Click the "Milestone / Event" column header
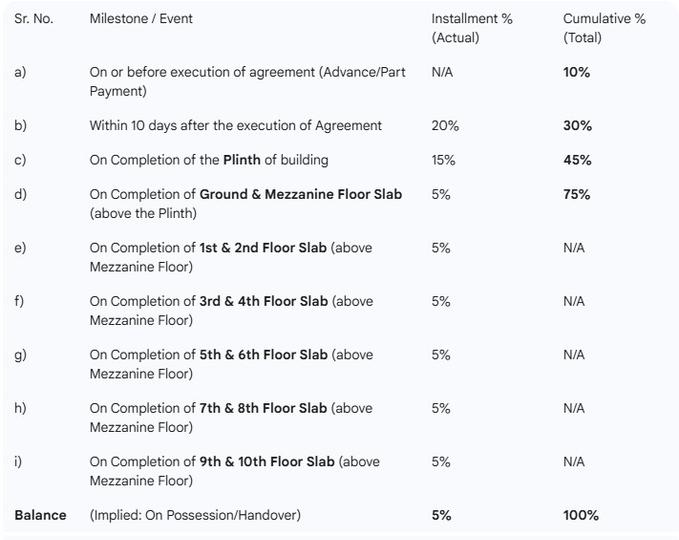Screen dimensions: 679x540 (x=141, y=18)
